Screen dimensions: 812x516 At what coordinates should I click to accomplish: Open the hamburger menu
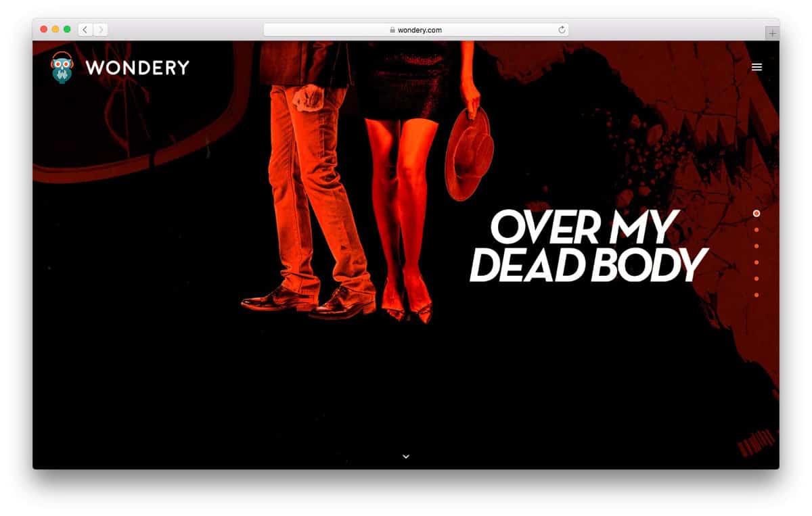click(x=757, y=67)
